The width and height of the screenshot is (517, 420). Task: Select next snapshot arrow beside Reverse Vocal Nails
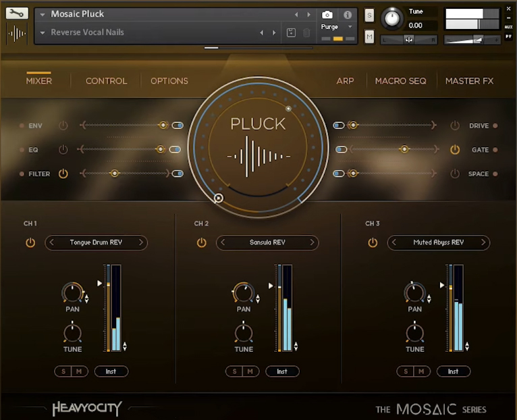pyautogui.click(x=273, y=32)
